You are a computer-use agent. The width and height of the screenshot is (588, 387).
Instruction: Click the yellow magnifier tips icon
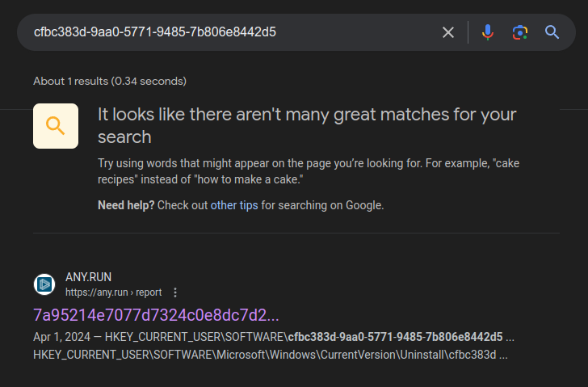coord(56,126)
